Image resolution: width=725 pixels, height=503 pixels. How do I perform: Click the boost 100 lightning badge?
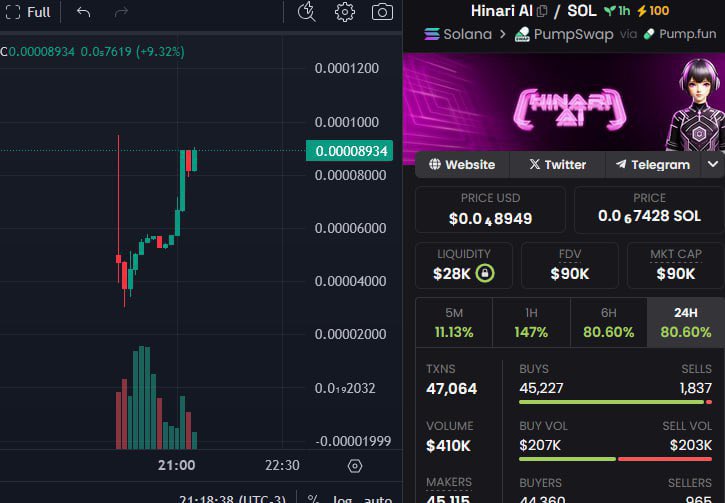point(653,11)
